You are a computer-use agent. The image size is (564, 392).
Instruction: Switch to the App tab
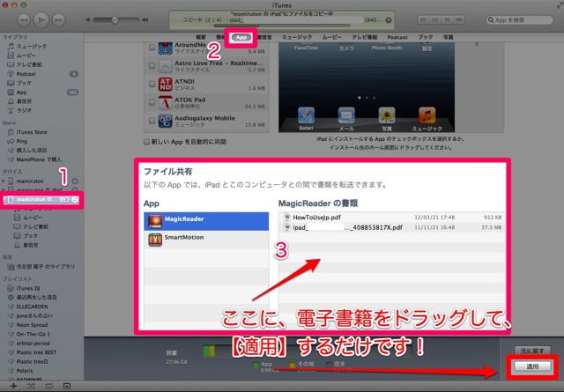pos(241,37)
